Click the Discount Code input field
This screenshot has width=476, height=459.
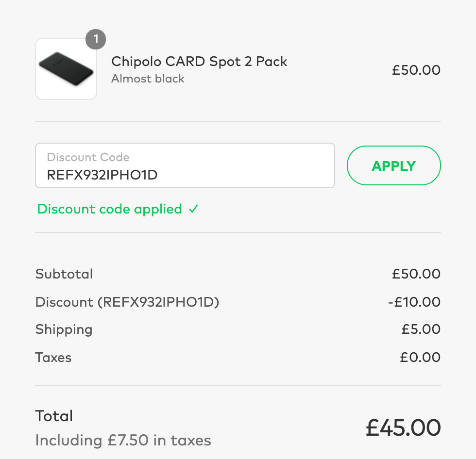pyautogui.click(x=185, y=165)
